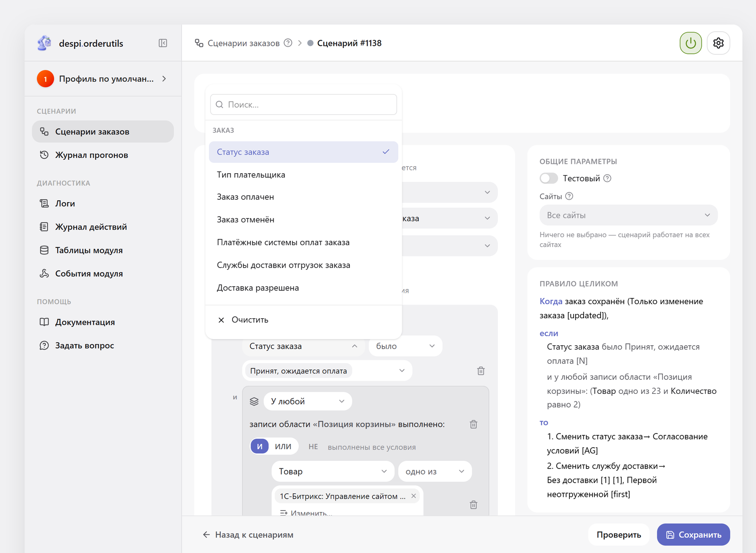
Task: Choose Заказ оплачен from list
Action: pyautogui.click(x=303, y=197)
